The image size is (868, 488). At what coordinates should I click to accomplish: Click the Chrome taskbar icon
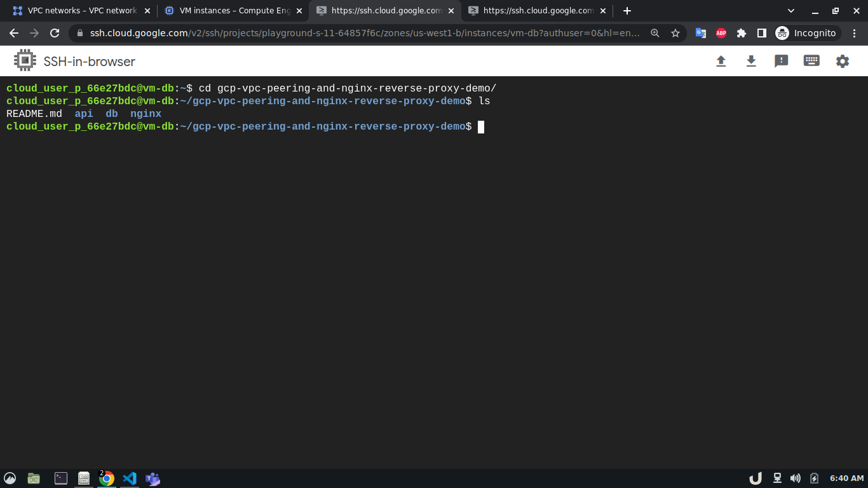[x=107, y=478]
